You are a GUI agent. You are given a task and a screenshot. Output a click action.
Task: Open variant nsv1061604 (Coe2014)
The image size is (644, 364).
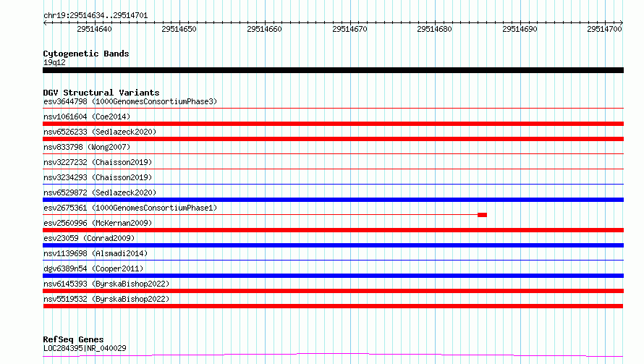[x=87, y=117]
